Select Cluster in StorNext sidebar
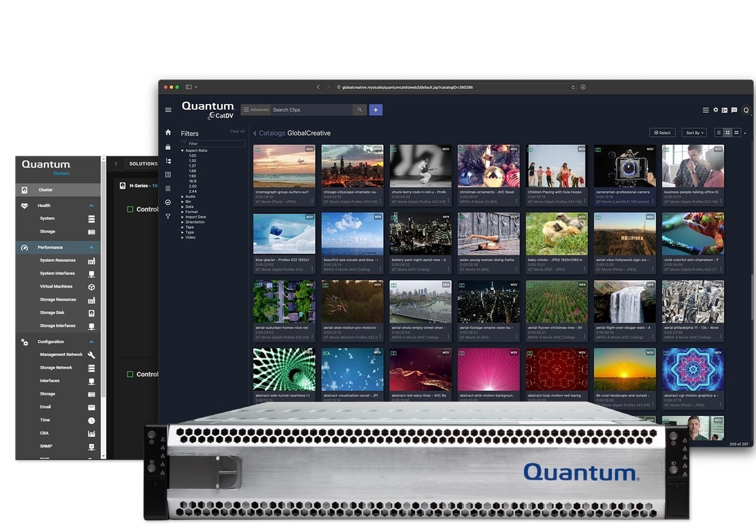 pyautogui.click(x=46, y=189)
